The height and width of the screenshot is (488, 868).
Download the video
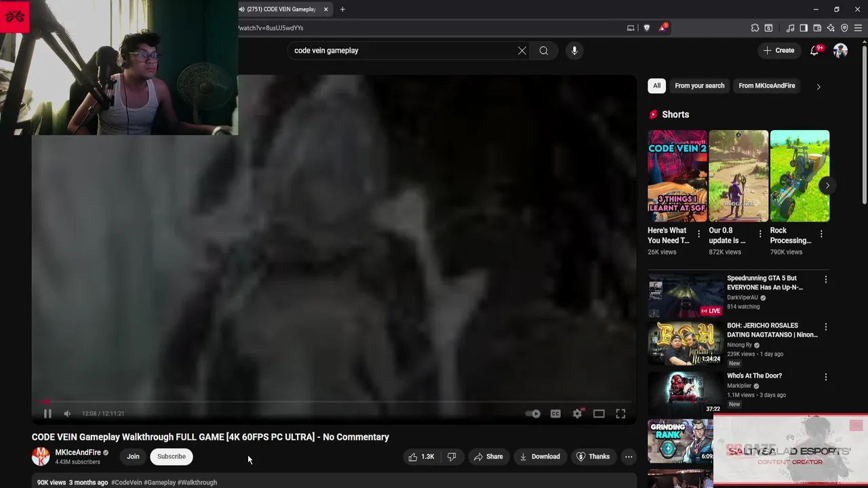tap(540, 457)
